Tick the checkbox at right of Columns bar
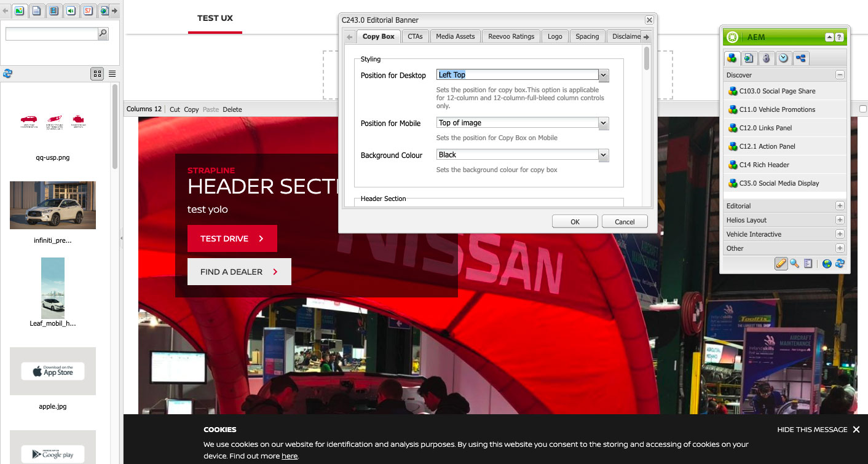Screen dimensions: 868x464 click(862, 109)
